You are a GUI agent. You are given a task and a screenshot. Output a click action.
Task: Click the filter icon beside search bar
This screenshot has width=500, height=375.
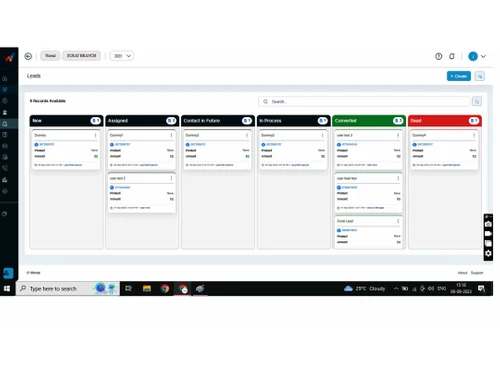[477, 101]
